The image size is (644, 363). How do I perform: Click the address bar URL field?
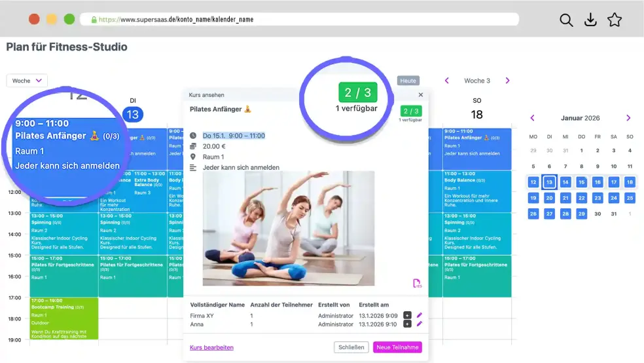click(299, 19)
